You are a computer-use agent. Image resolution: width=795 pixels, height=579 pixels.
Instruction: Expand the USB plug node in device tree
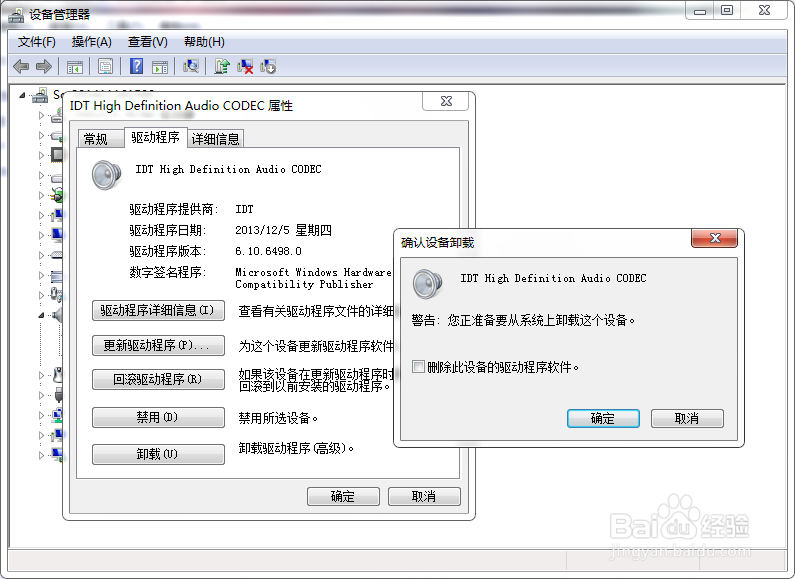pyautogui.click(x=42, y=395)
